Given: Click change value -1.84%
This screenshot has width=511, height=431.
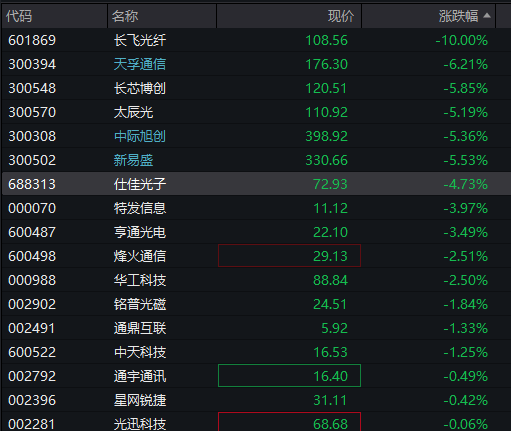Looking at the screenshot, I should 466,304.
